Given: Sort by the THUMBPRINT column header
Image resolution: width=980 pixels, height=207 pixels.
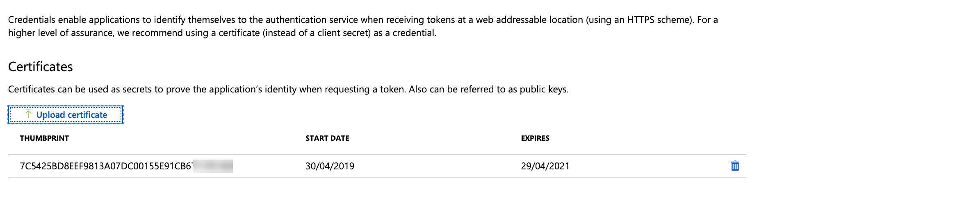Looking at the screenshot, I should [x=44, y=138].
